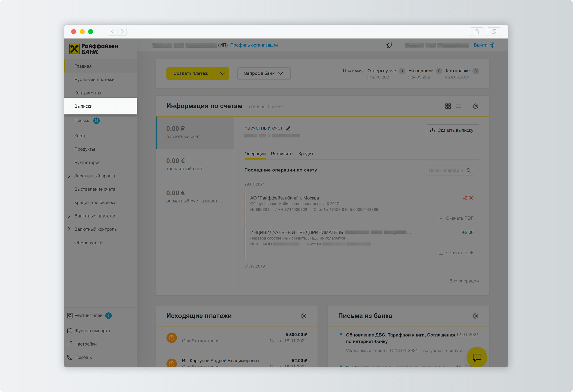
Task: Click the import journal icon
Action: pos(70,331)
